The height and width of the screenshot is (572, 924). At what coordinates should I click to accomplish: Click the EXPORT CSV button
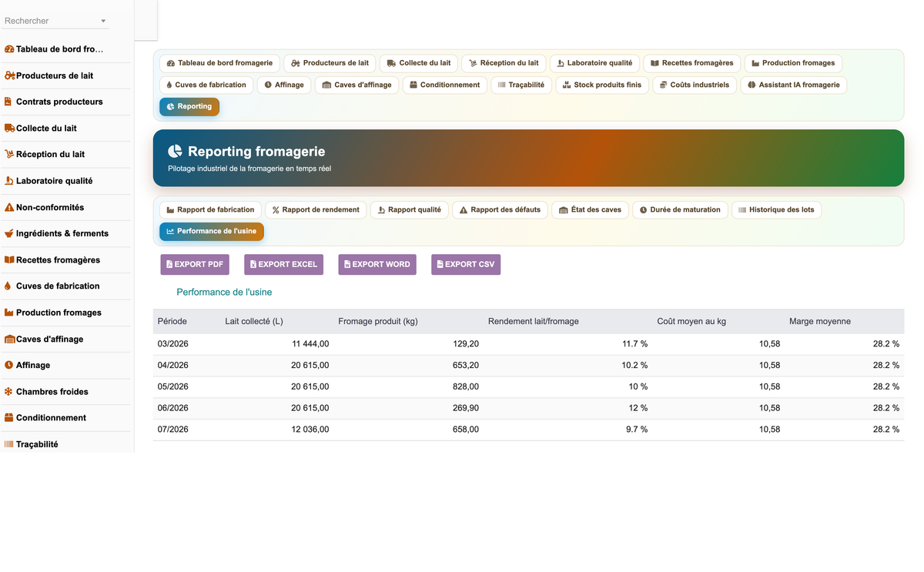tap(466, 265)
